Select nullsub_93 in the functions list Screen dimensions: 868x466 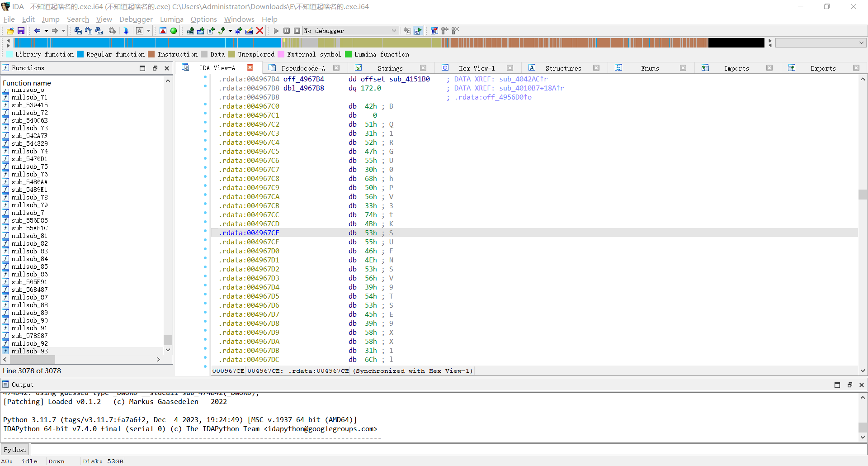pos(29,351)
